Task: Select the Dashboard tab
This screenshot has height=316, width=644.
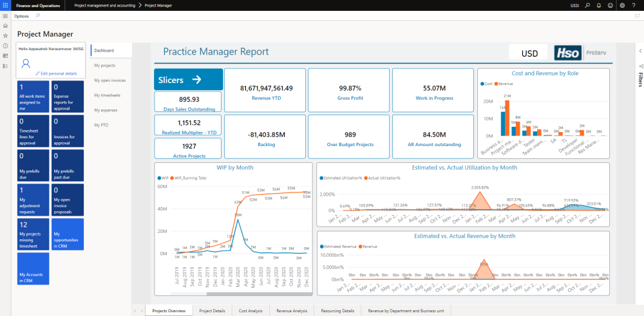Action: click(x=111, y=50)
